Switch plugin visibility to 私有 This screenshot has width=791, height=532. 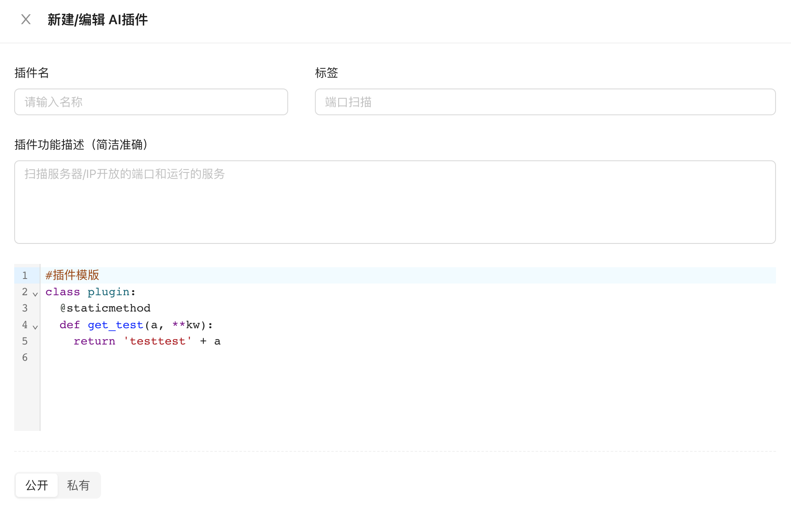[x=79, y=485]
